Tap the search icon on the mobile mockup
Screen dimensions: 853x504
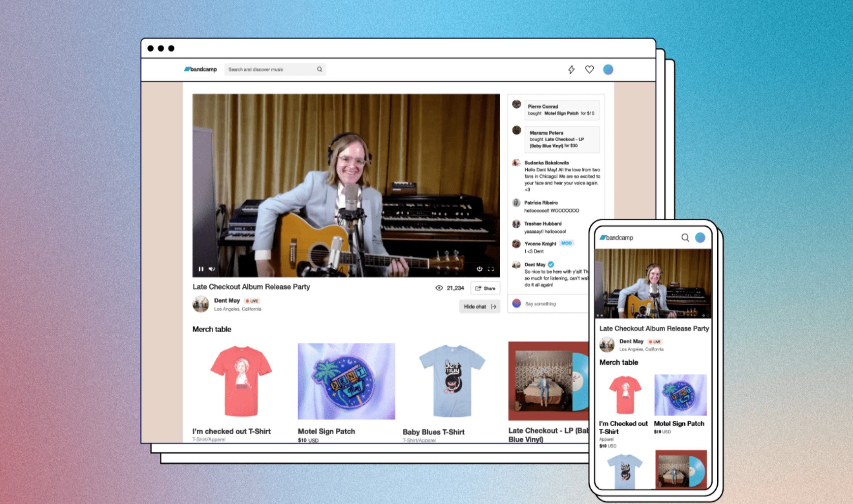685,238
